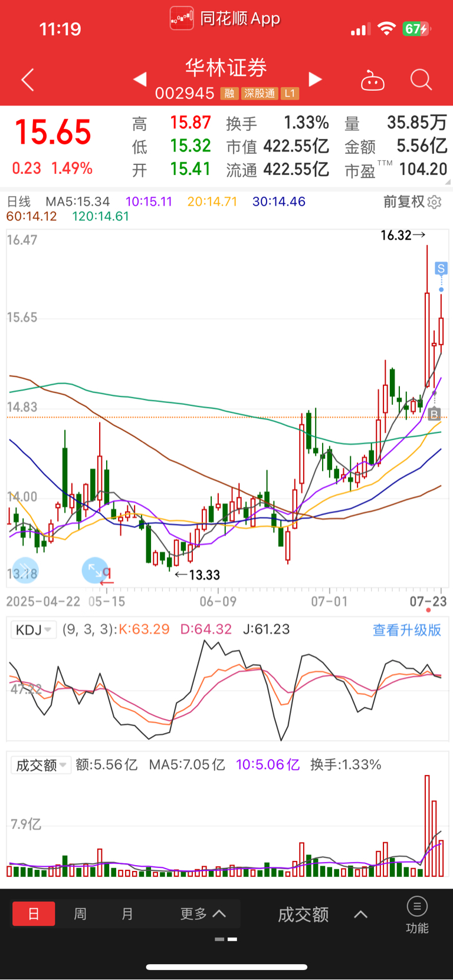This screenshot has height=980, width=453.
Task: Tap the battery indicator in status bar
Action: (x=416, y=29)
